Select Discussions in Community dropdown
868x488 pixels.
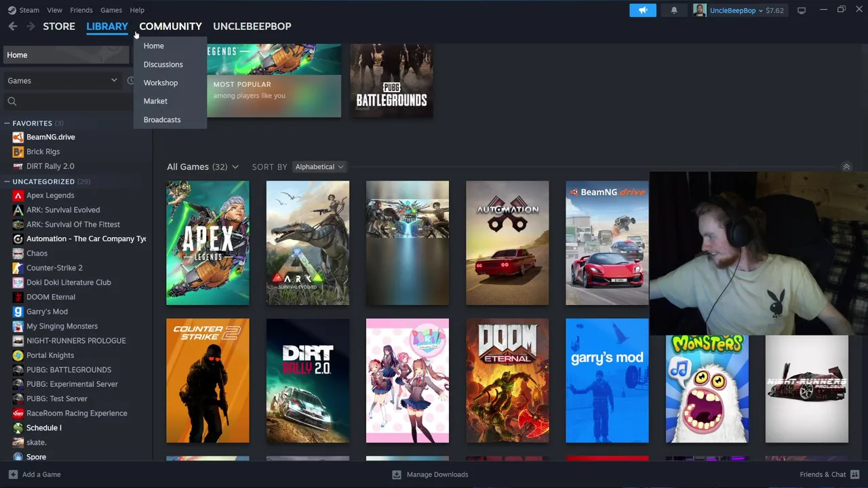click(x=163, y=64)
